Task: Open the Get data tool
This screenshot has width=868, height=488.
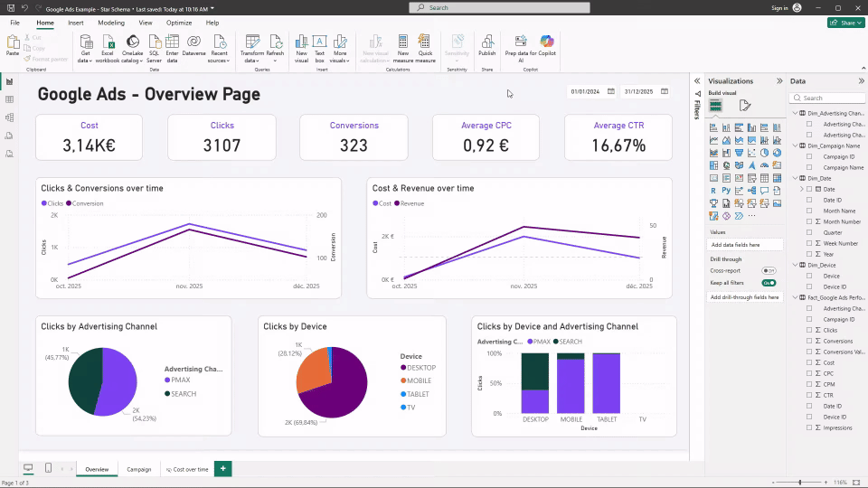Action: coord(85,49)
